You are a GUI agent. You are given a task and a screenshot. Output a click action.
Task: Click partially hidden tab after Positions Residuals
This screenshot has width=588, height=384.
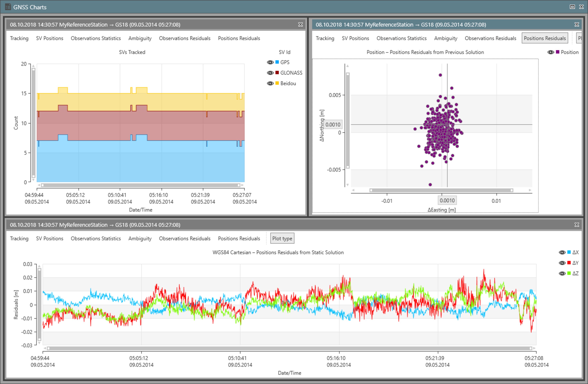point(579,38)
